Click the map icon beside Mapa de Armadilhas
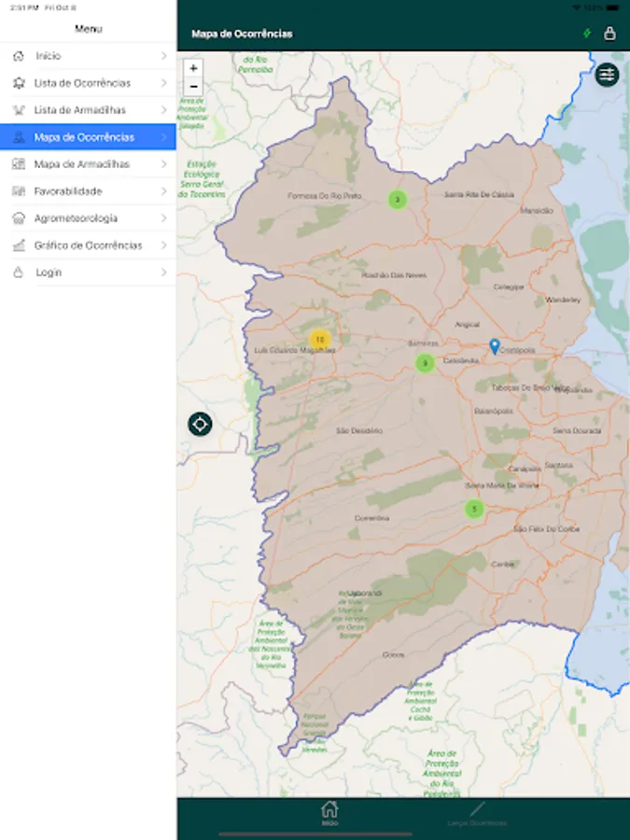The image size is (630, 840). (x=19, y=164)
